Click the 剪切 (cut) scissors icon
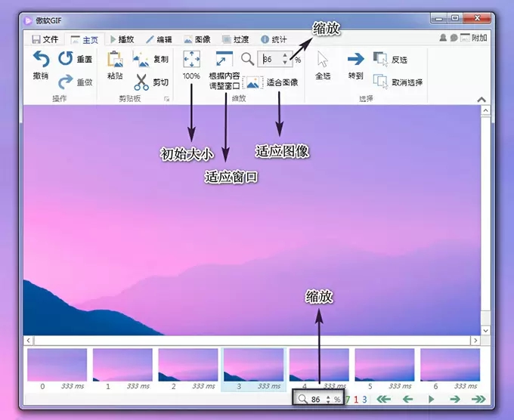This screenshot has height=420, width=514. pos(141,82)
